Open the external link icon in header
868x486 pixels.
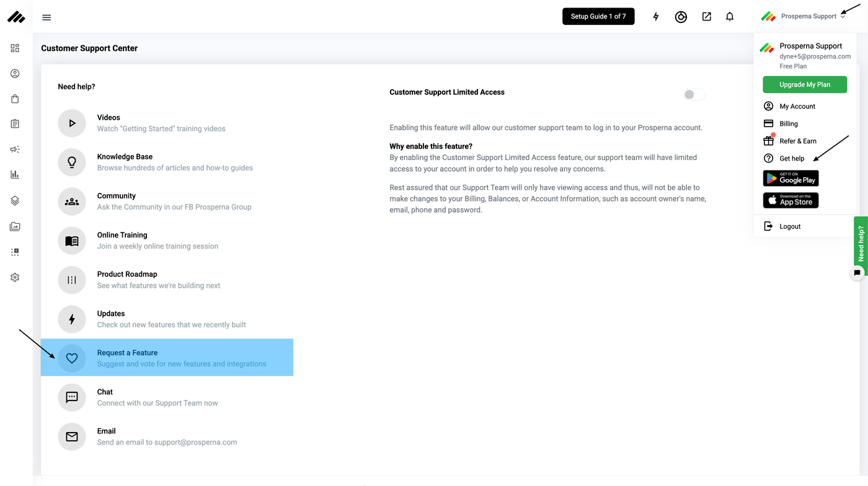706,17
